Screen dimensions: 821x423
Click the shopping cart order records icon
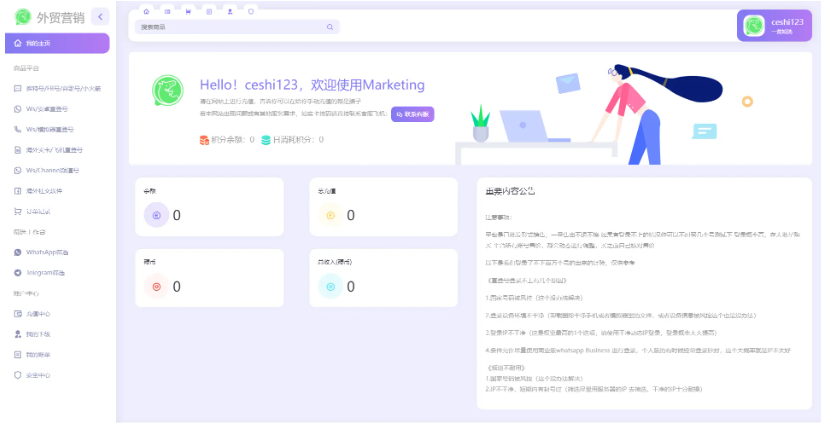[x=17, y=212]
